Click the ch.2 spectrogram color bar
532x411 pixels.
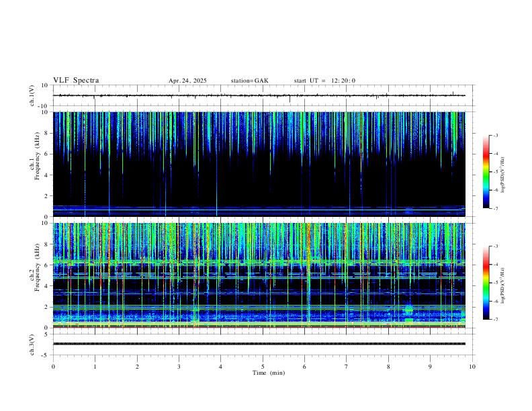(x=486, y=283)
